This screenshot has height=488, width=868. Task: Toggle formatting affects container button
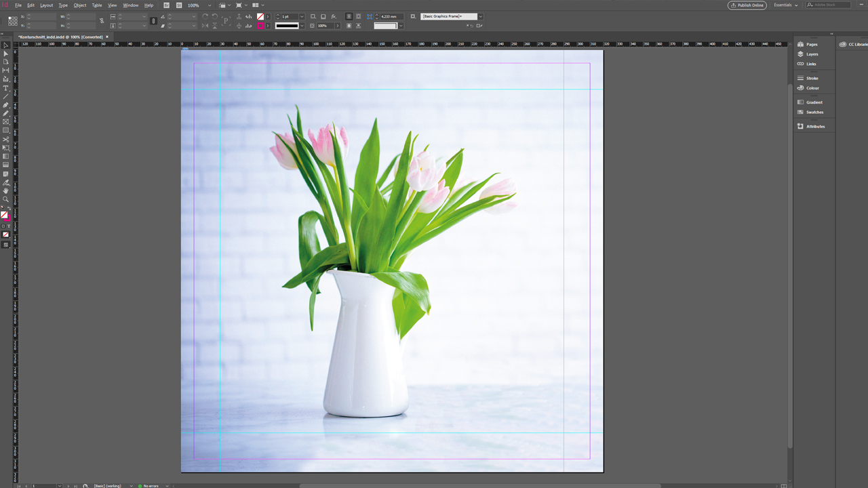pos(3,226)
